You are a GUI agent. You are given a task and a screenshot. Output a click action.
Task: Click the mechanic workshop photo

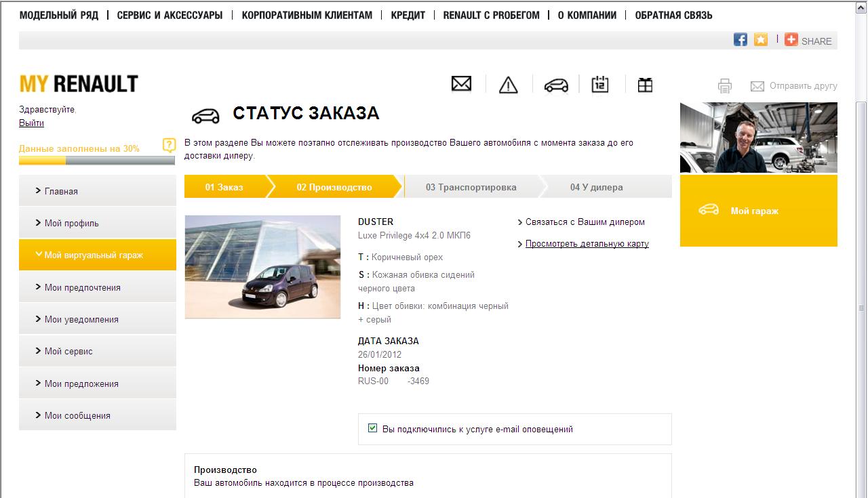[759, 138]
